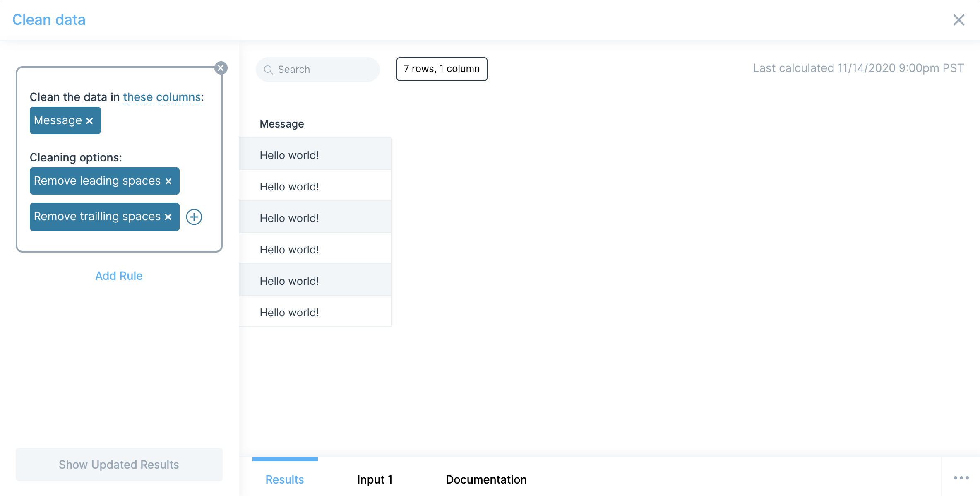Screen dimensions: 980x496
Task: Click the Cleaning options label
Action: (76, 158)
